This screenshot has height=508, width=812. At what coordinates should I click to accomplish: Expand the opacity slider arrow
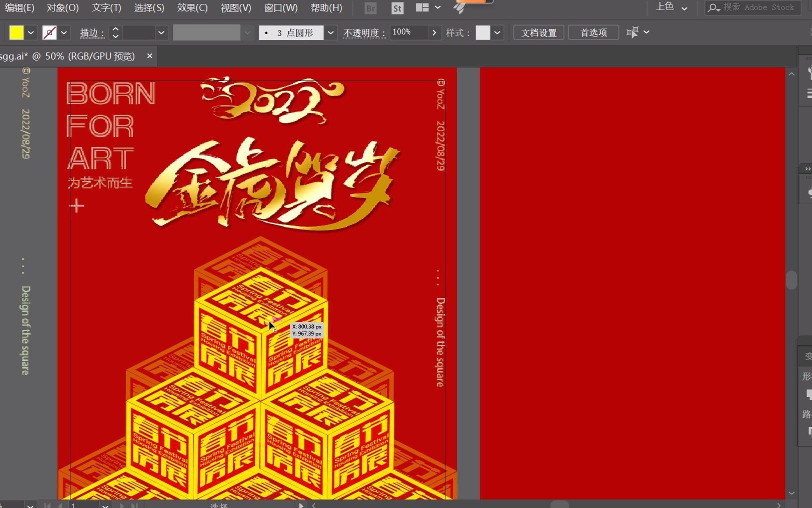pos(434,32)
